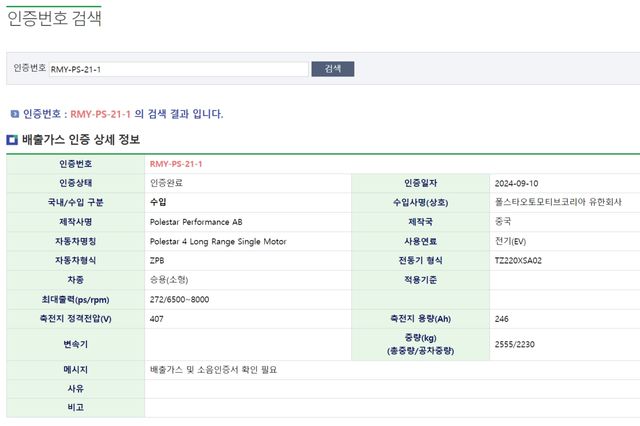Click the 검색 search button
640x426 pixels.
tap(333, 69)
